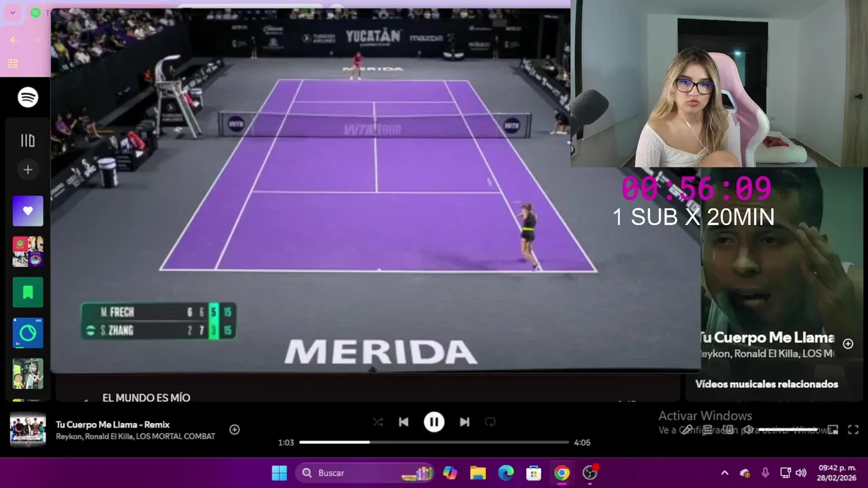Open Your Library in Spotify sidebar
The height and width of the screenshot is (488, 868).
(x=28, y=140)
